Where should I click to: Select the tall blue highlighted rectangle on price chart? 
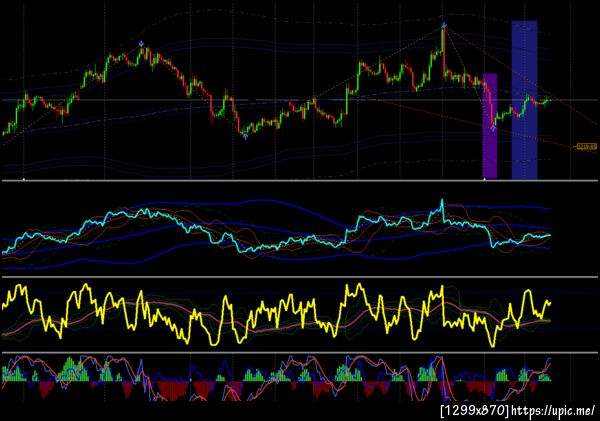525,100
